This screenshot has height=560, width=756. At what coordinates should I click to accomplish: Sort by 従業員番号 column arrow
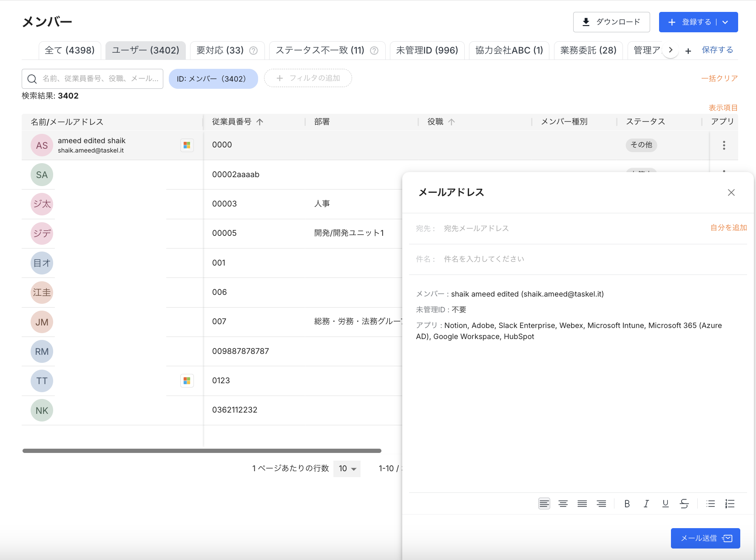coord(260,122)
